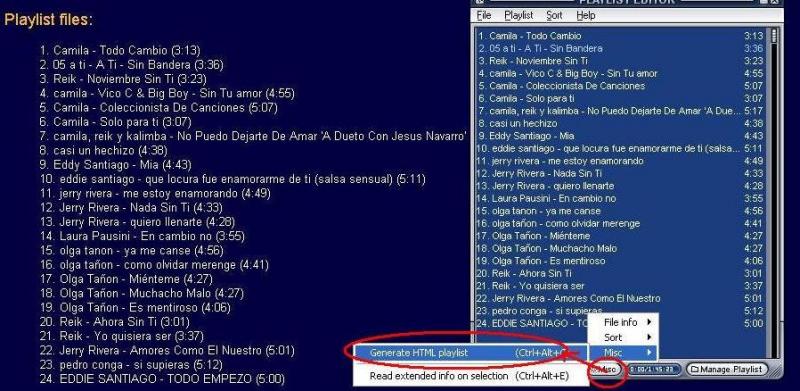The height and width of the screenshot is (391, 800).
Task: Click the playlist vertical scrollbar thumb
Action: click(x=775, y=35)
